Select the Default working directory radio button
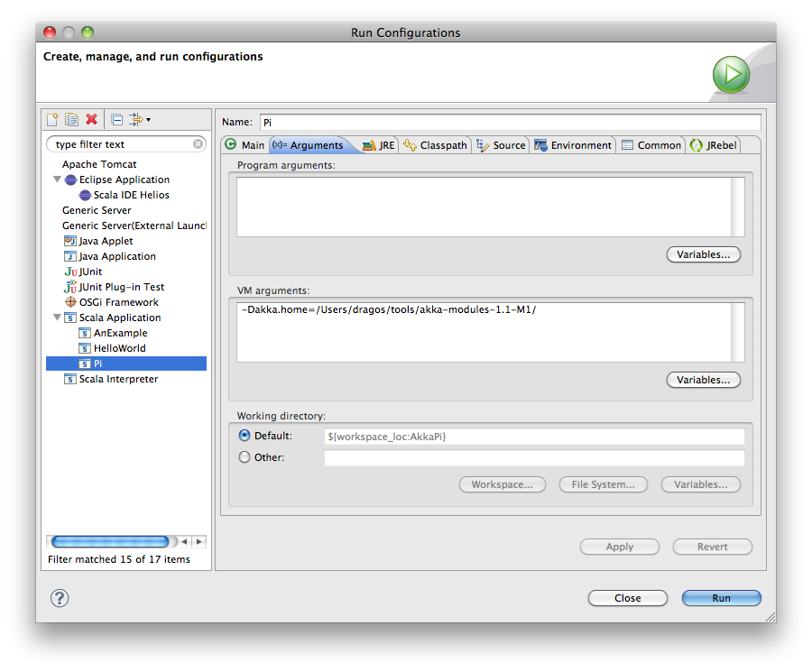The image size is (812, 672). pyautogui.click(x=245, y=435)
